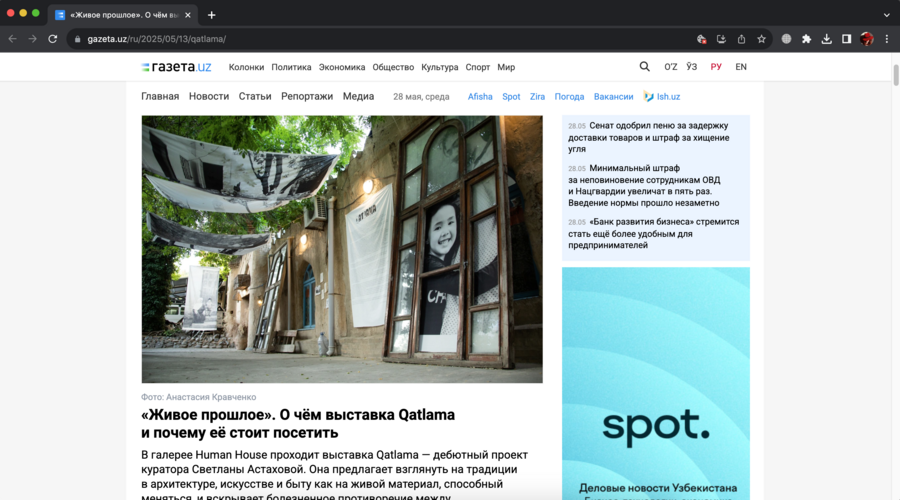Switch language to EN
Viewport: 900px width, 500px height.
(x=741, y=67)
